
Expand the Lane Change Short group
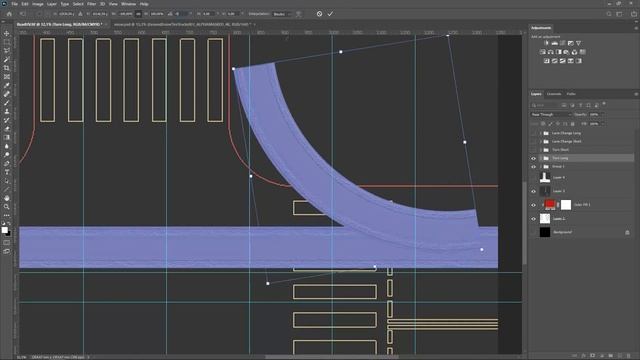pyautogui.click(x=541, y=142)
